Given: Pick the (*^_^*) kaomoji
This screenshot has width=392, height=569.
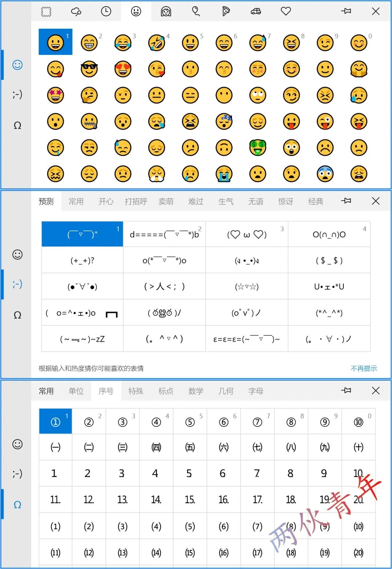Looking at the screenshot, I should point(329,313).
